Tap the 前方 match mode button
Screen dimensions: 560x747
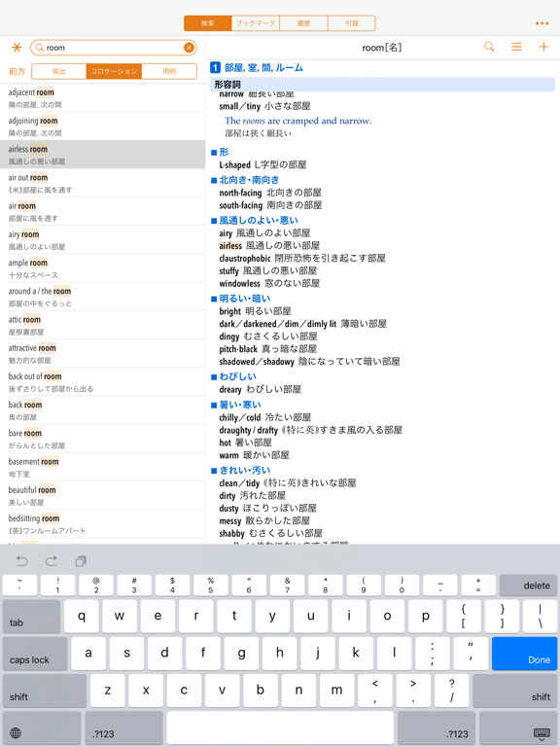(17, 71)
